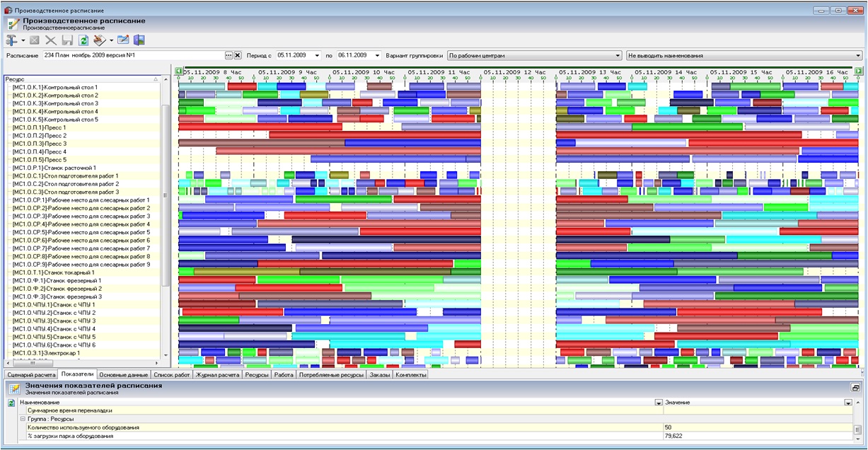868x450 pixels.
Task: Click the edit chart icon with pencil
Action: [123, 40]
